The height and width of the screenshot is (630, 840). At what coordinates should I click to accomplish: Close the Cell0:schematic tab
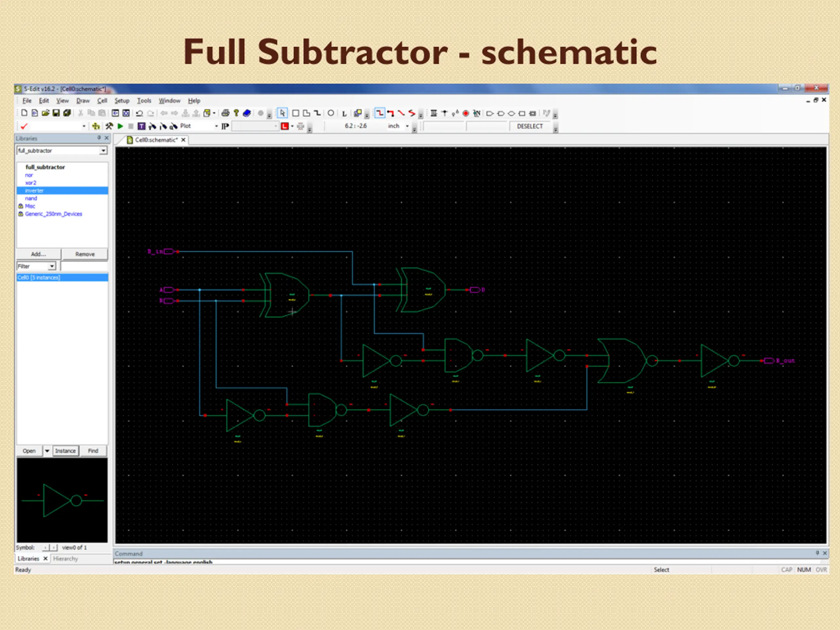click(x=183, y=140)
